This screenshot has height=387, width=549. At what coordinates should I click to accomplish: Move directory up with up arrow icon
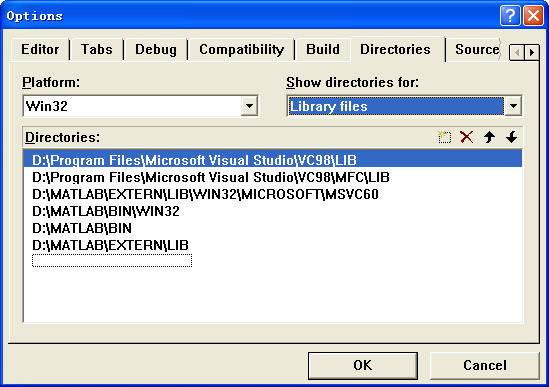[489, 137]
